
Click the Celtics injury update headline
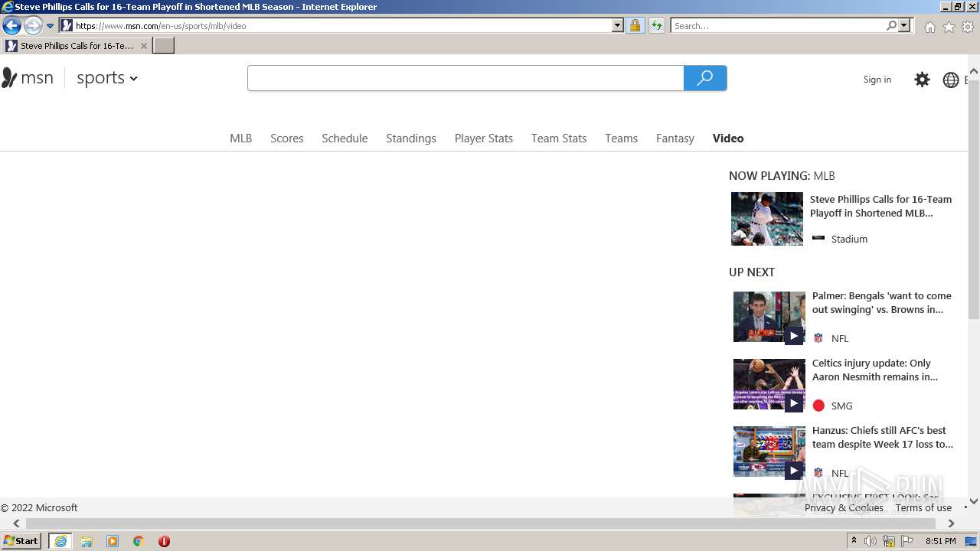875,370
